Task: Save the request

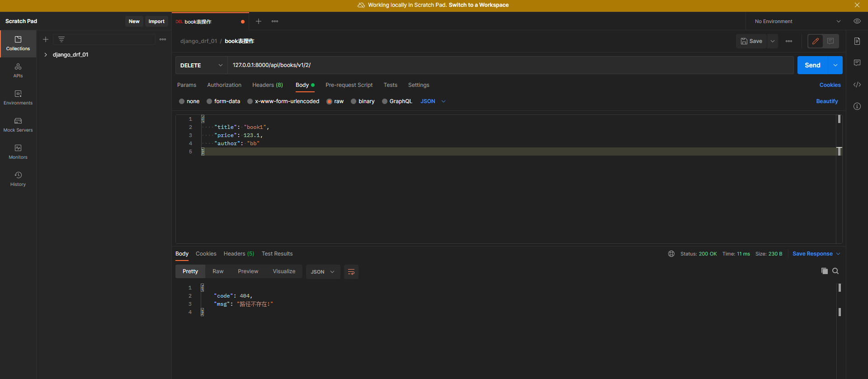Action: (x=752, y=41)
